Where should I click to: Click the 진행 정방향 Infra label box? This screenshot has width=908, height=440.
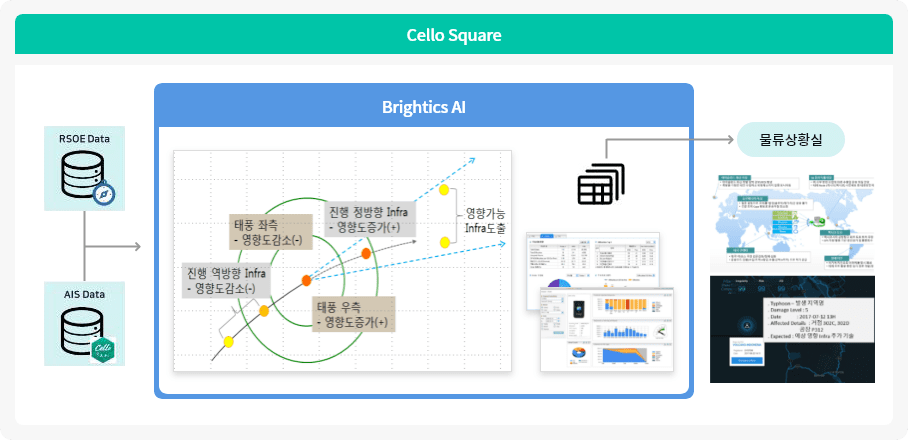[370, 219]
